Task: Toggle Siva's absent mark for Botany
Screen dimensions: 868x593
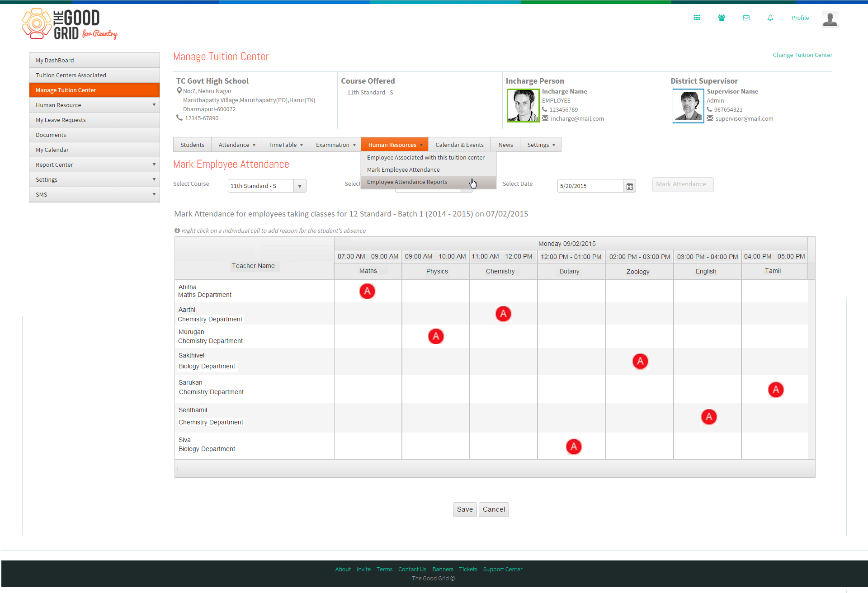Action: pyautogui.click(x=574, y=447)
